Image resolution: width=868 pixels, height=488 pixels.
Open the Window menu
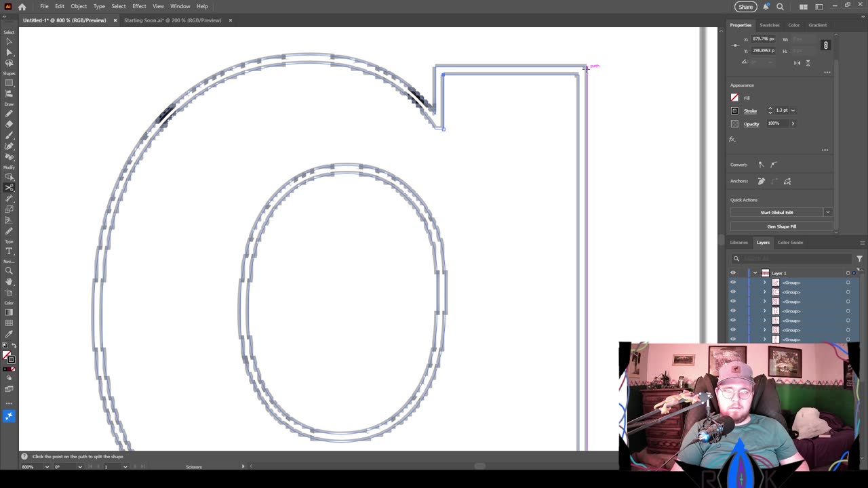click(x=180, y=6)
